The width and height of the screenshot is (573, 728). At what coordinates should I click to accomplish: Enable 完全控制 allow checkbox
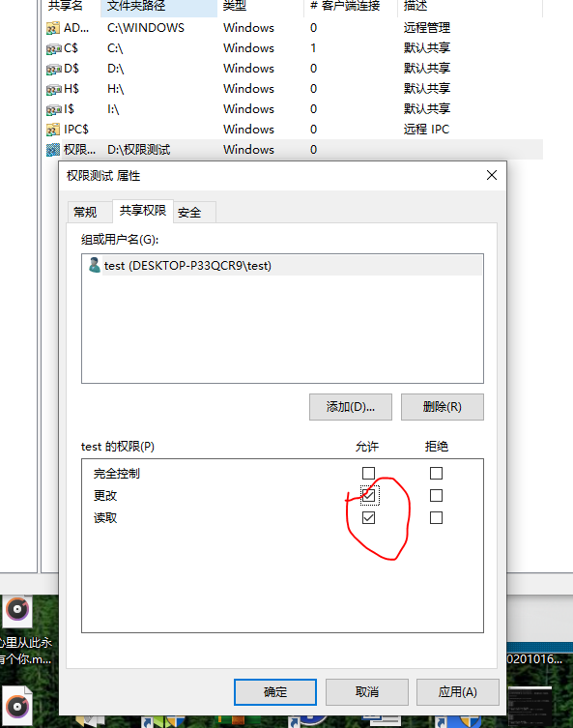click(x=368, y=473)
